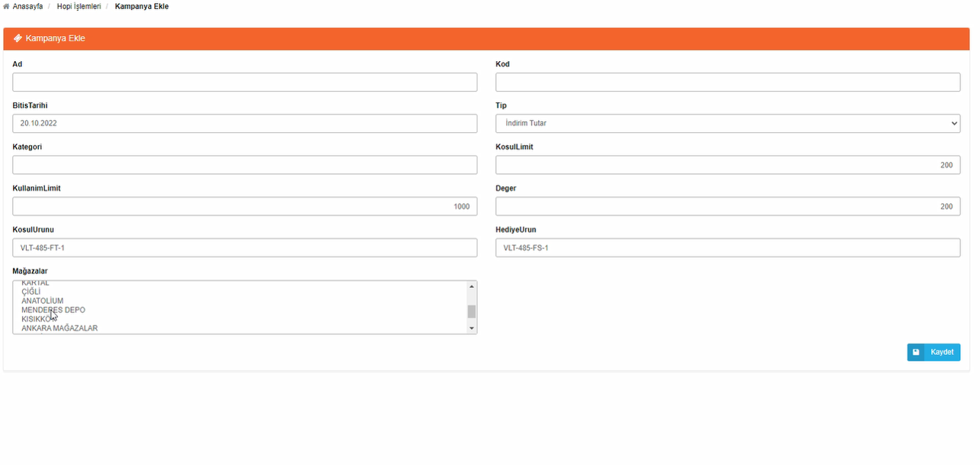
Task: Choose MENDERES DEPO from store list
Action: click(x=53, y=310)
